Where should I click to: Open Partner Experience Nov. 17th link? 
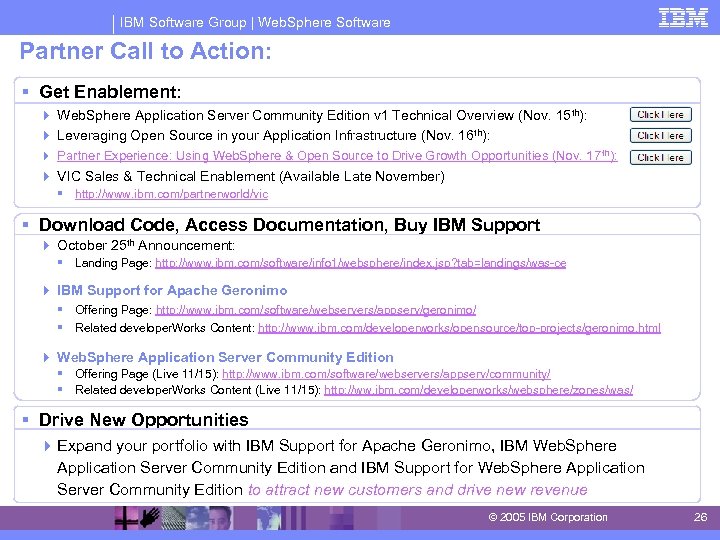[337, 156]
